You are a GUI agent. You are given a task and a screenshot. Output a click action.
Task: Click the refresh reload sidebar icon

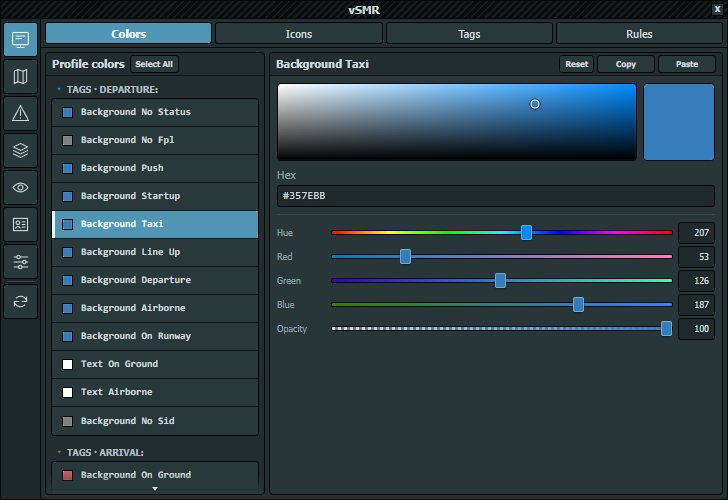(20, 302)
